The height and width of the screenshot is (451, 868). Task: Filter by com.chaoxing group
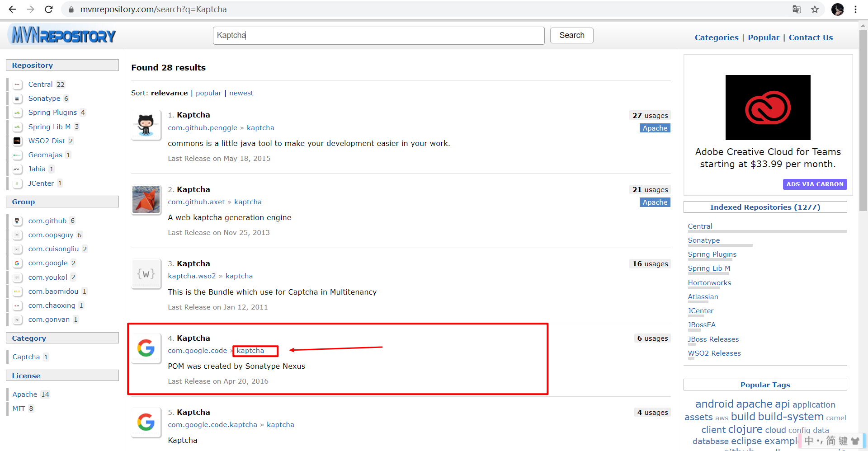click(52, 305)
